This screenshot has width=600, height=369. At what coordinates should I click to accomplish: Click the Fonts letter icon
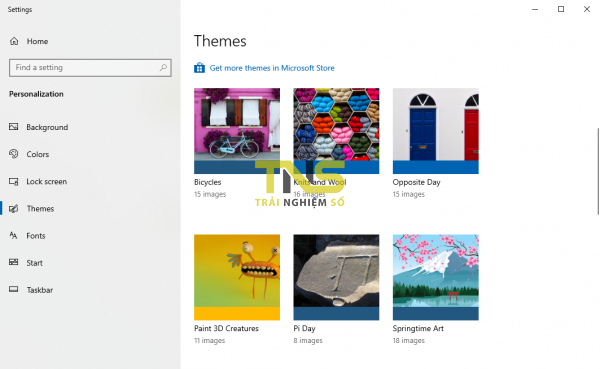pyautogui.click(x=14, y=235)
